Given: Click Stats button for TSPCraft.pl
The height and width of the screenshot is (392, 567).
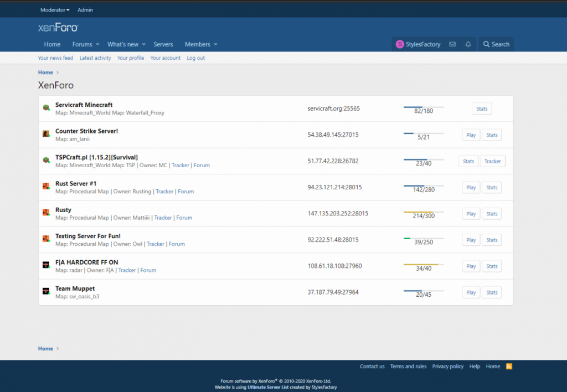Looking at the screenshot, I should (468, 161).
